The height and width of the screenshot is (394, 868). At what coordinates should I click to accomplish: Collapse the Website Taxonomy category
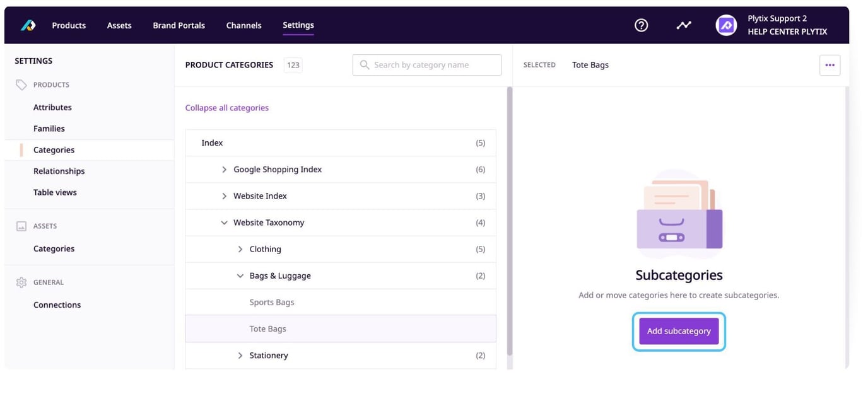[x=224, y=223]
